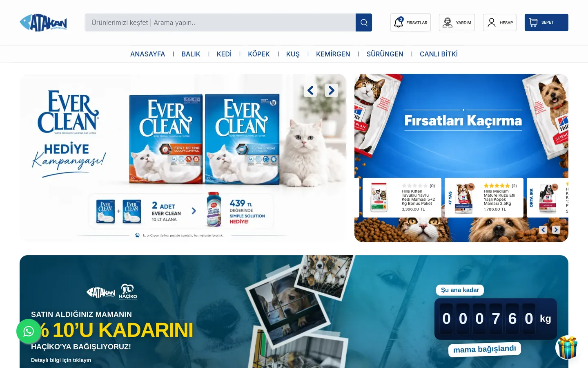Click the 'Şu ana kadar' label
Screen dimensions: 588x368
(x=460, y=290)
